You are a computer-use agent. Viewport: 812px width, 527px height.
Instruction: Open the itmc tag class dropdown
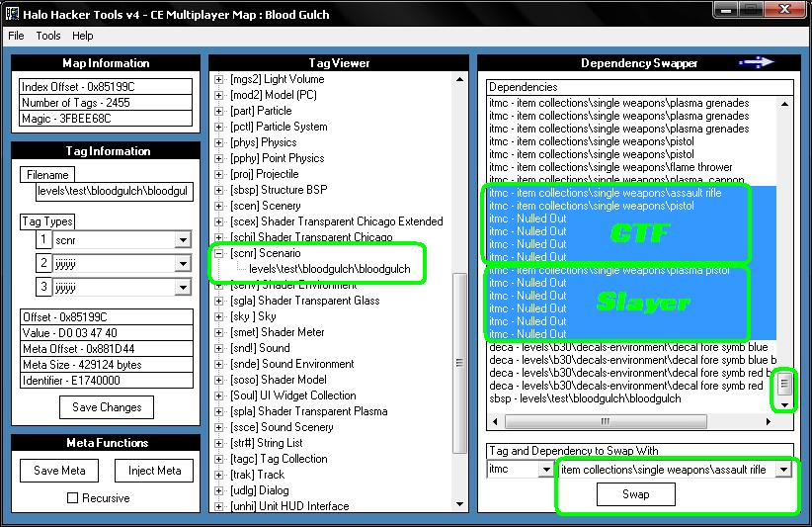(x=546, y=470)
